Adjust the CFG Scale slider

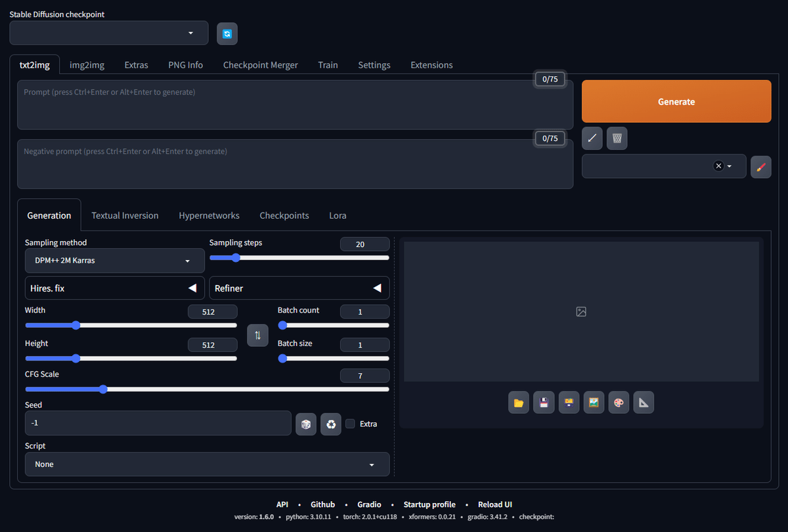(x=207, y=389)
